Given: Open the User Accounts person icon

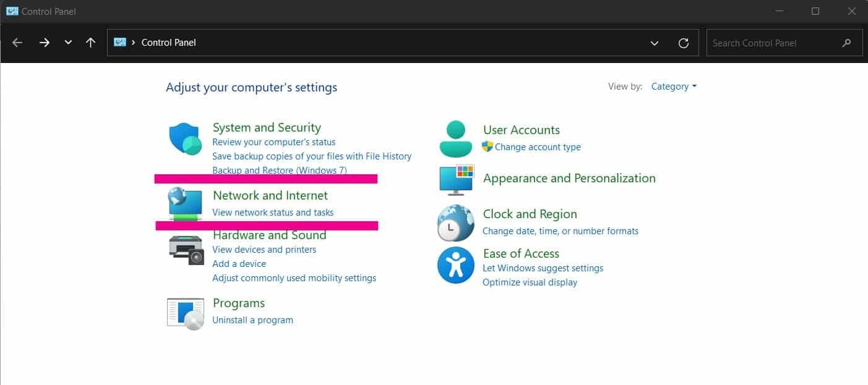Looking at the screenshot, I should tap(456, 138).
